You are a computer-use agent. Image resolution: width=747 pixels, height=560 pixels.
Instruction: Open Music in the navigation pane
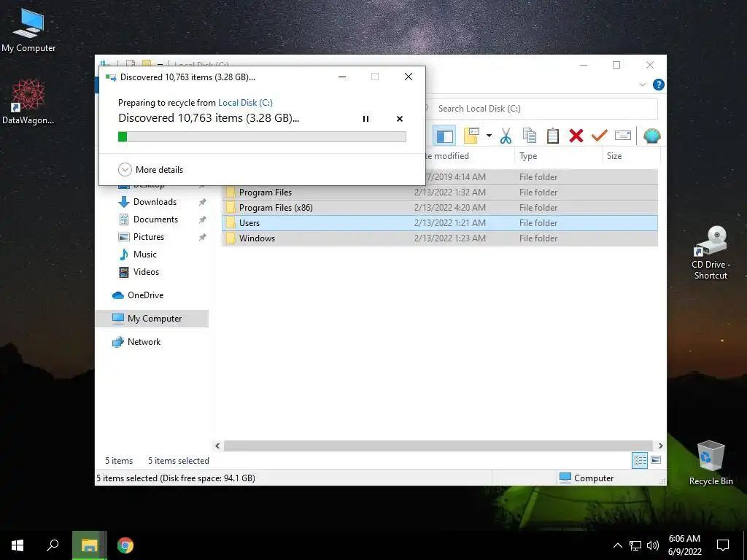[145, 254]
